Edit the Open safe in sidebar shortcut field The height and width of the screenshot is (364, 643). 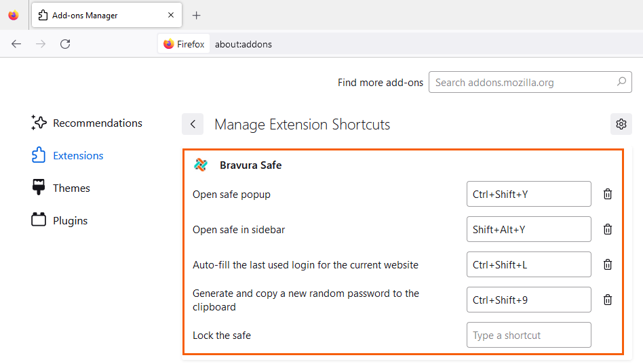pyautogui.click(x=529, y=229)
